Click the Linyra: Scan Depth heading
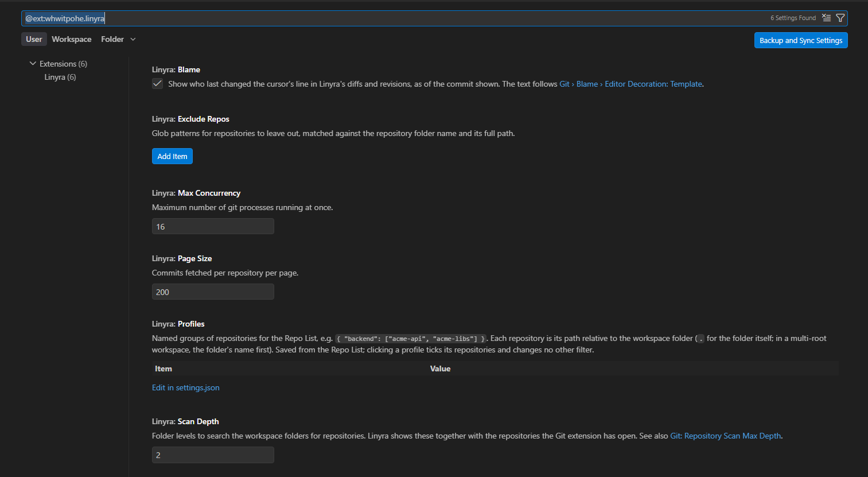 tap(185, 421)
